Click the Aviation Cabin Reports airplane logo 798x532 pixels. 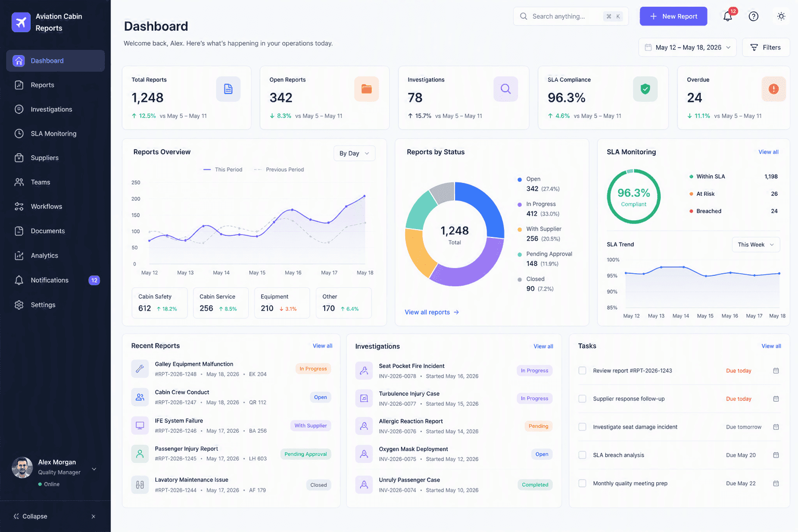[x=21, y=22]
